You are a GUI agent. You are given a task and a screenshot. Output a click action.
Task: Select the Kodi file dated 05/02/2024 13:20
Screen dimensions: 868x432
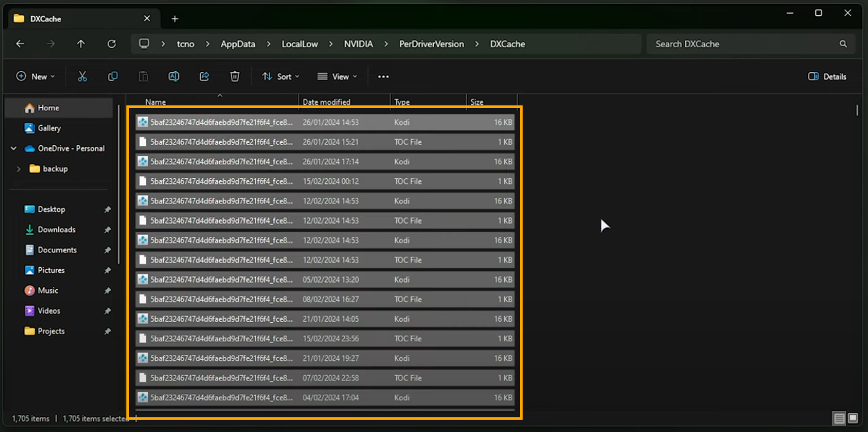(x=325, y=279)
